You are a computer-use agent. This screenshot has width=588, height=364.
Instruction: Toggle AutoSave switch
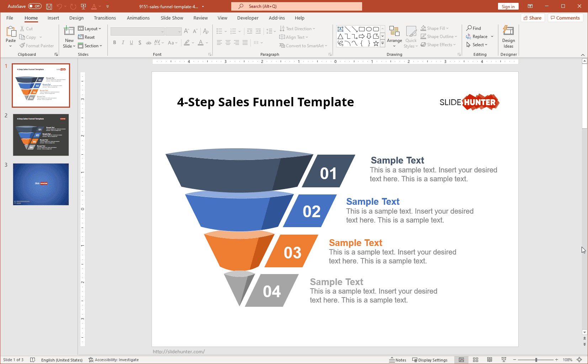point(35,6)
